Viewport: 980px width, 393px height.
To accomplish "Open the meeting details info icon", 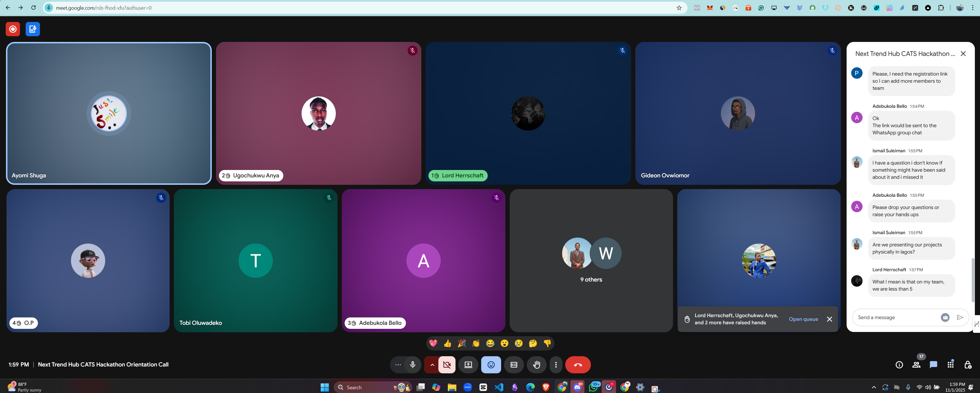I will 899,365.
